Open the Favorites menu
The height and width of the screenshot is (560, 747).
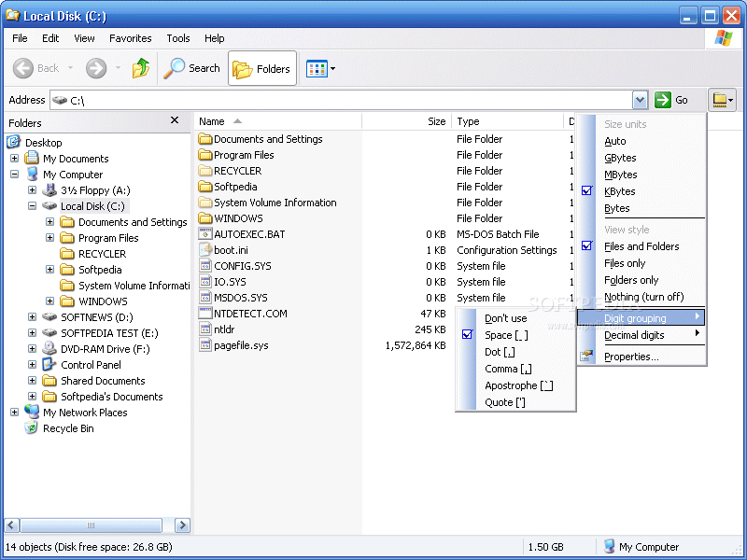pyautogui.click(x=130, y=38)
